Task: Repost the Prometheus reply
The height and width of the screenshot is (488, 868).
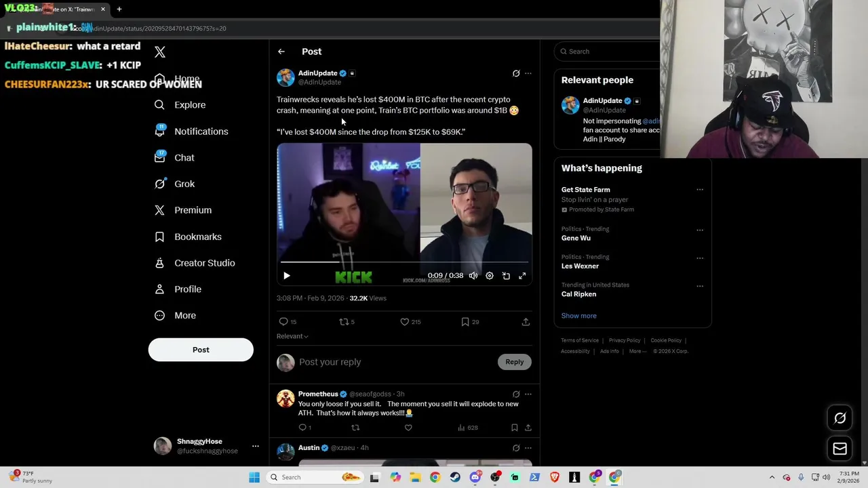Action: click(355, 428)
